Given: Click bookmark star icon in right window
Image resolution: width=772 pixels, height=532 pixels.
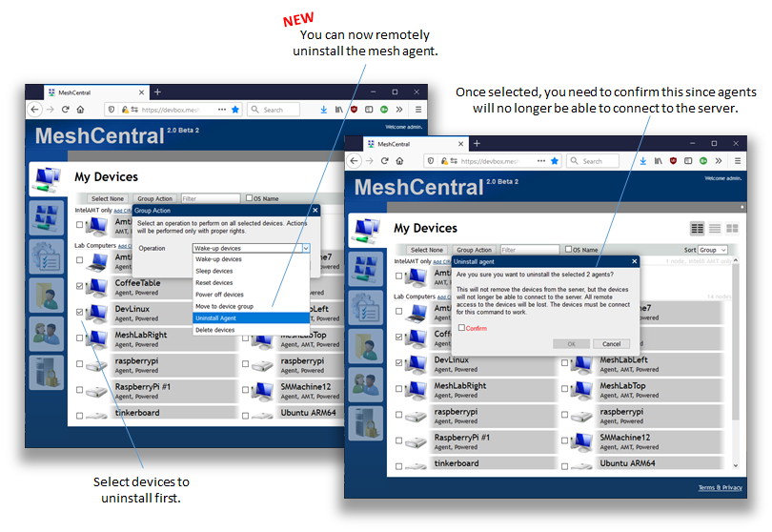Looking at the screenshot, I should click(x=555, y=160).
